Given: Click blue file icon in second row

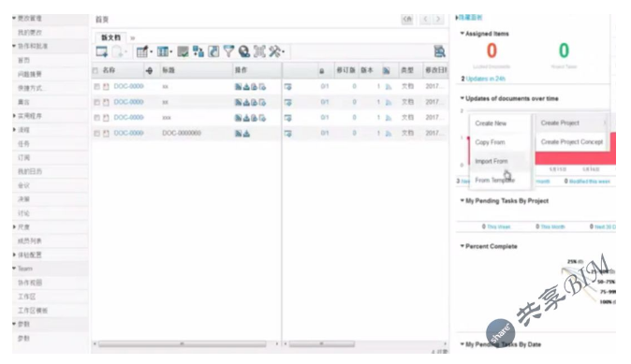Looking at the screenshot, I should click(x=389, y=103).
